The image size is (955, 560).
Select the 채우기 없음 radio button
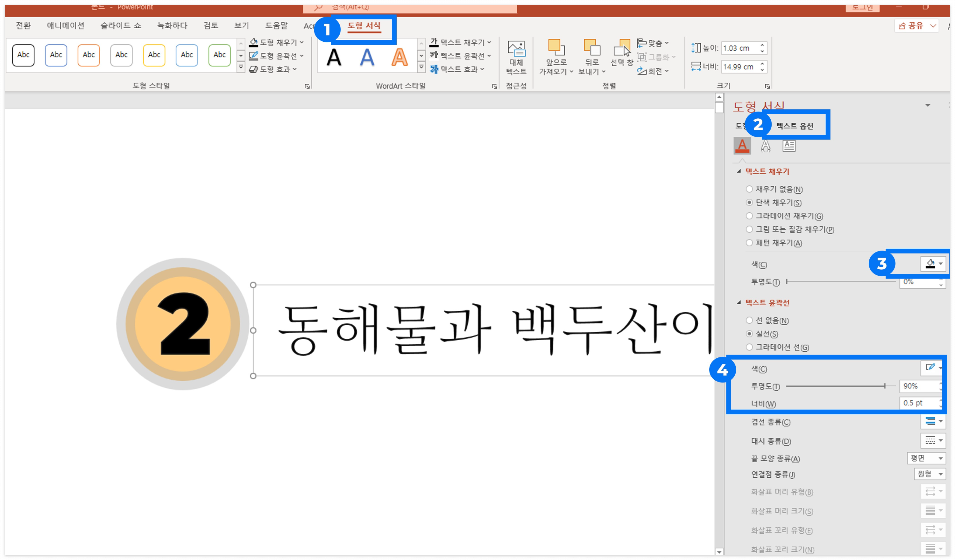749,189
